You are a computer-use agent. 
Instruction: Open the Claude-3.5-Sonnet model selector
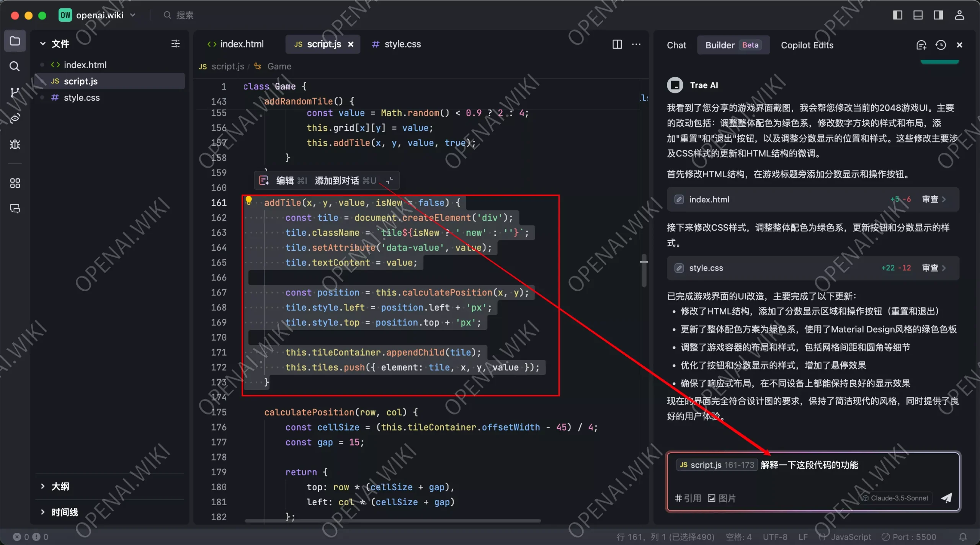pos(895,498)
